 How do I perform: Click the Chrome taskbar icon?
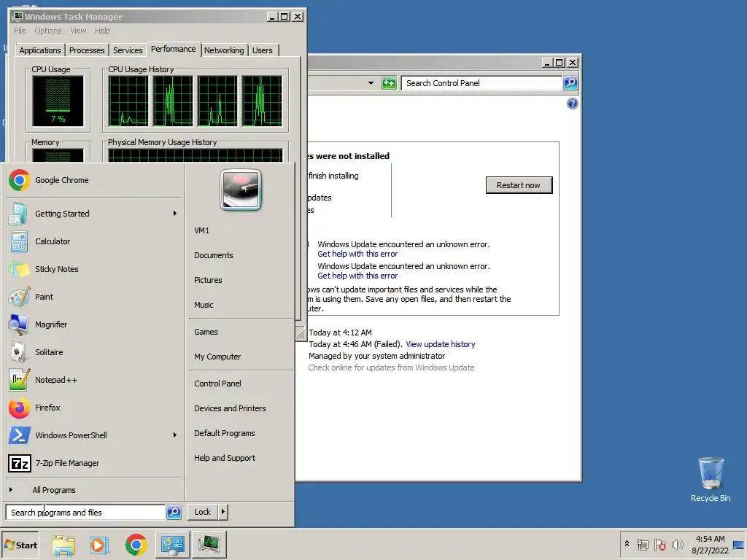point(136,545)
